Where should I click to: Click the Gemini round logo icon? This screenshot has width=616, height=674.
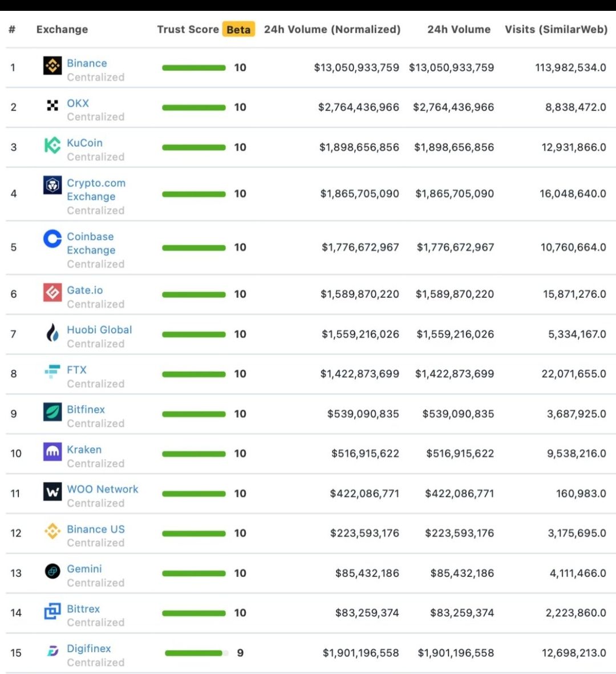[x=52, y=571]
